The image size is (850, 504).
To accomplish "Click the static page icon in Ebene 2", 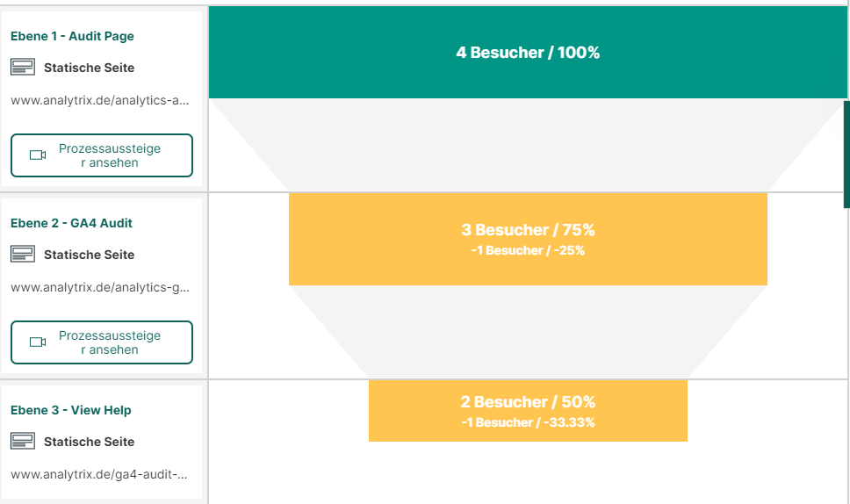I will coord(22,255).
